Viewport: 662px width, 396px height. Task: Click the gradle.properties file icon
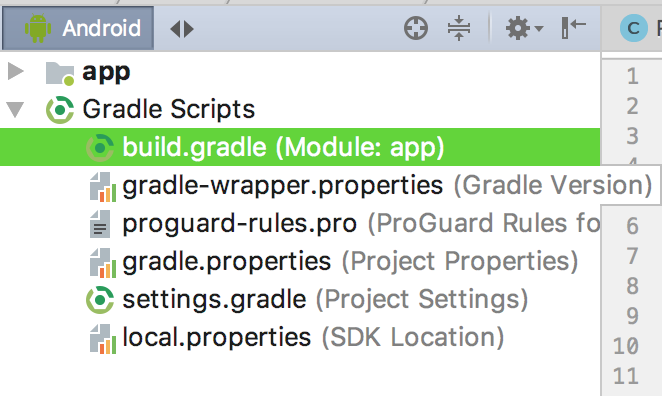coord(103,263)
